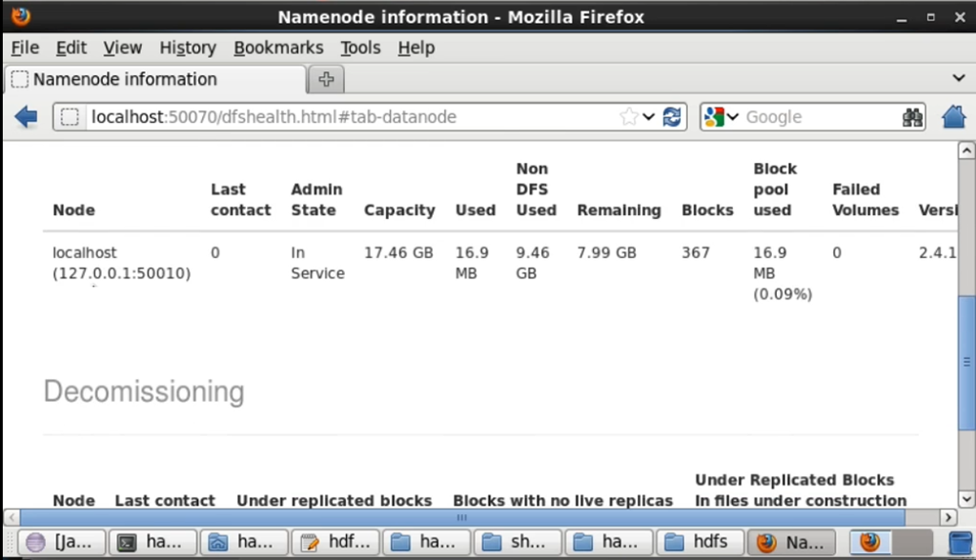Open the search engine selector dropdown
The height and width of the screenshot is (560, 976).
pyautogui.click(x=733, y=117)
